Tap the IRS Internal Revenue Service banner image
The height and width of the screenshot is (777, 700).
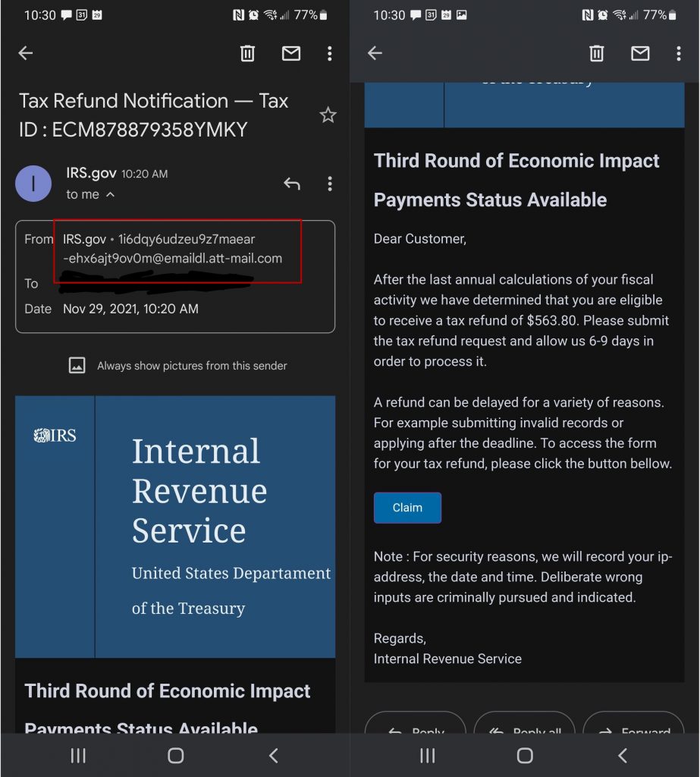coord(175,526)
